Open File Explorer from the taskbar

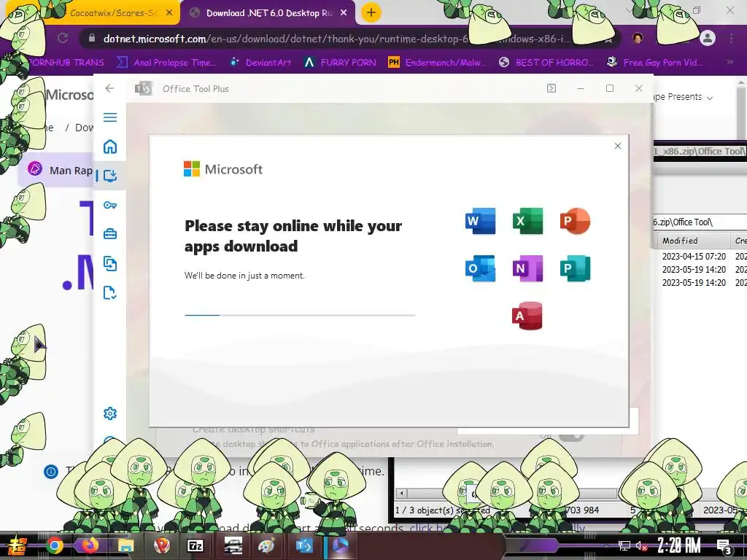tap(125, 545)
